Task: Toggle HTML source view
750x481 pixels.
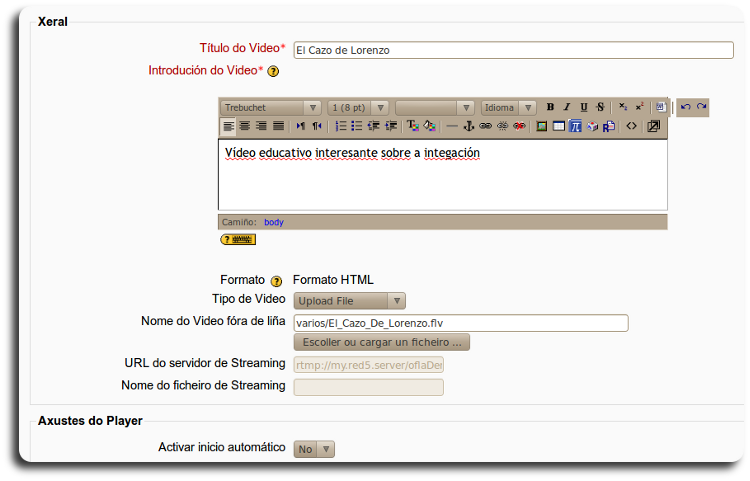Action: pyautogui.click(x=631, y=126)
